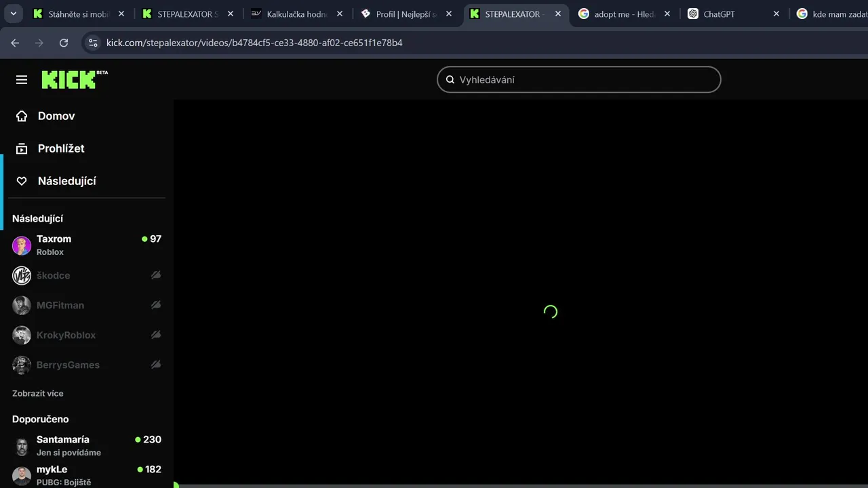Screen dimensions: 868x488
Task: Click mykLe's avatar
Action: pyautogui.click(x=22, y=476)
